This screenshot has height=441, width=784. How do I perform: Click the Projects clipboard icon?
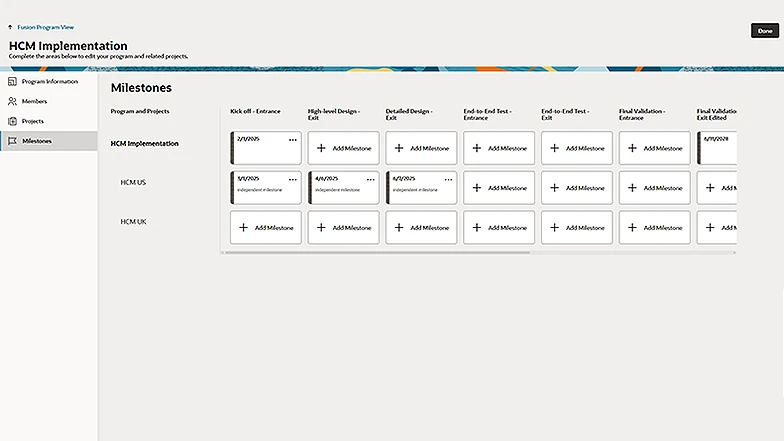12,121
